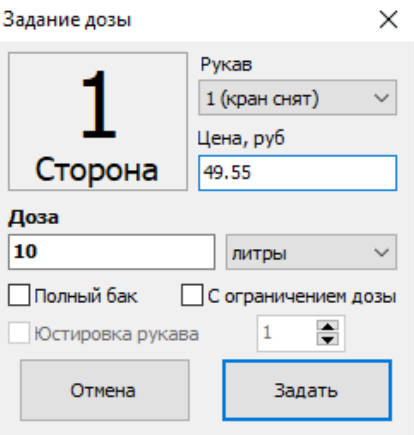Click the chevron on the литры selector
414x435 pixels.
point(382,252)
